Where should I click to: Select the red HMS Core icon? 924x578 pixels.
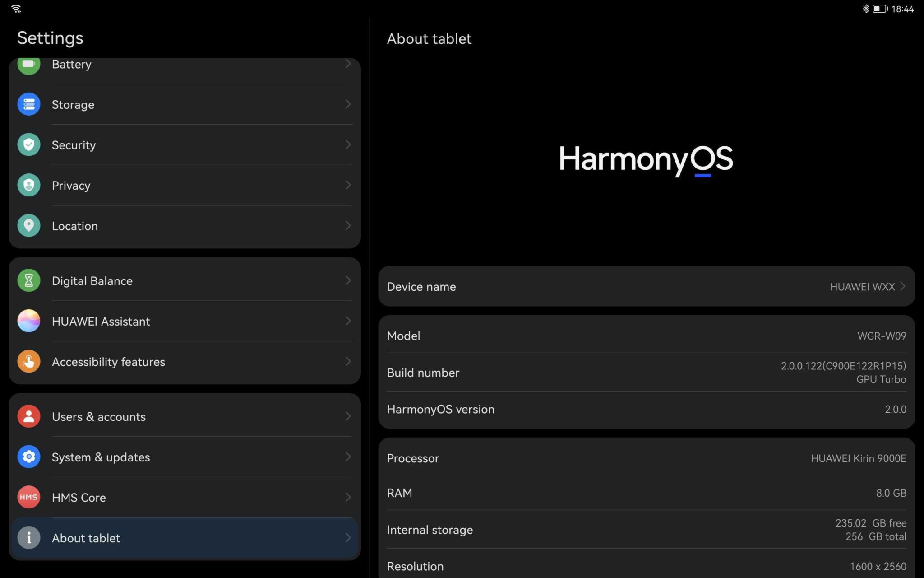coord(28,497)
